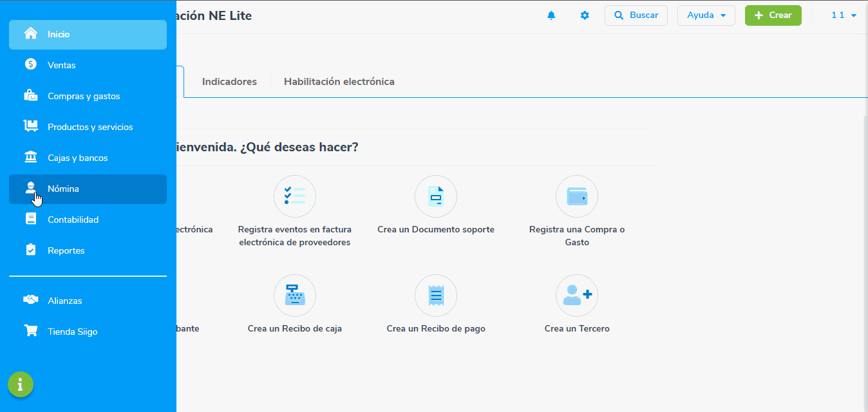Expand the Ayuda dropdown

click(x=706, y=15)
